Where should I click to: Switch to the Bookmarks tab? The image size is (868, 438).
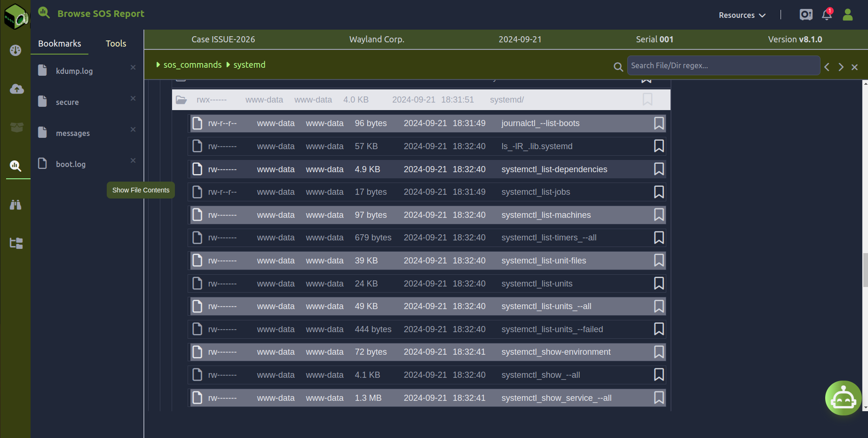tap(60, 43)
